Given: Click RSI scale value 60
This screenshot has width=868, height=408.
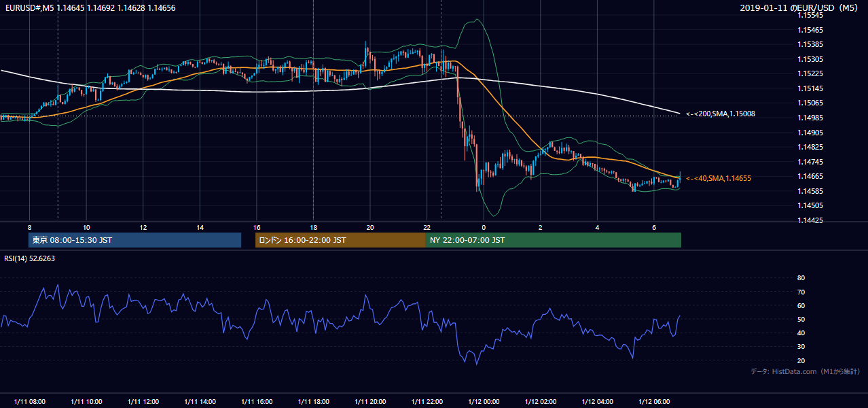Looking at the screenshot, I should [x=801, y=305].
